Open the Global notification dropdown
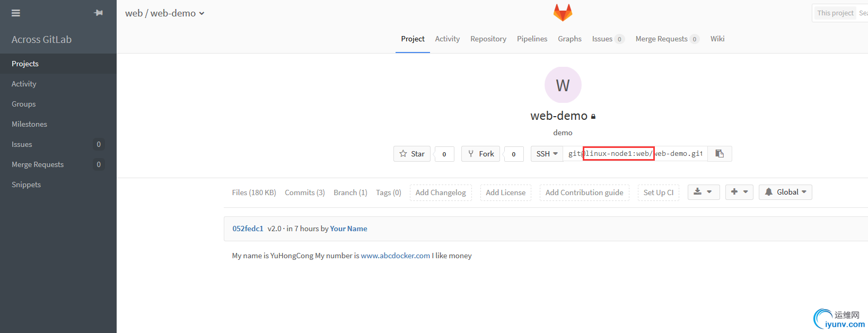 tap(785, 192)
